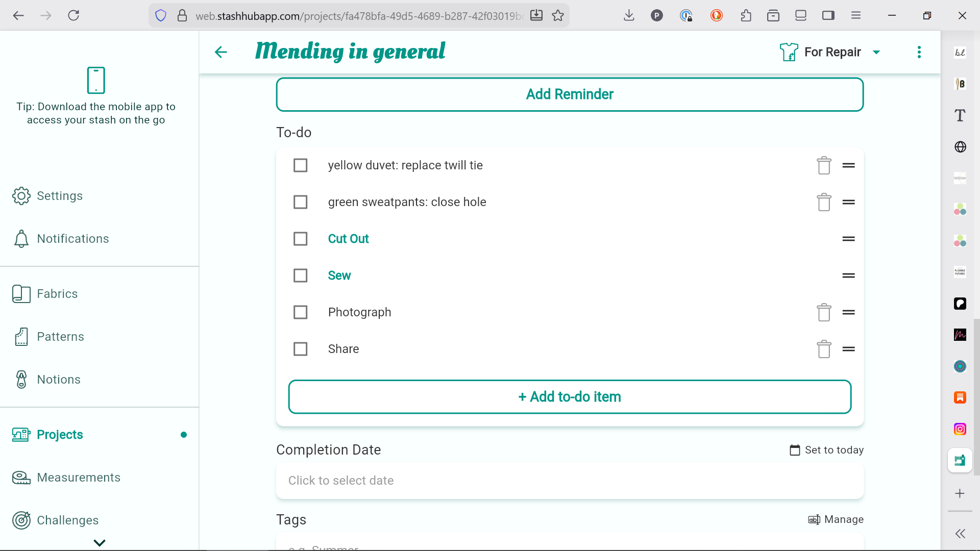Delete the yellow duvet to-do item
The image size is (980, 551).
click(824, 165)
